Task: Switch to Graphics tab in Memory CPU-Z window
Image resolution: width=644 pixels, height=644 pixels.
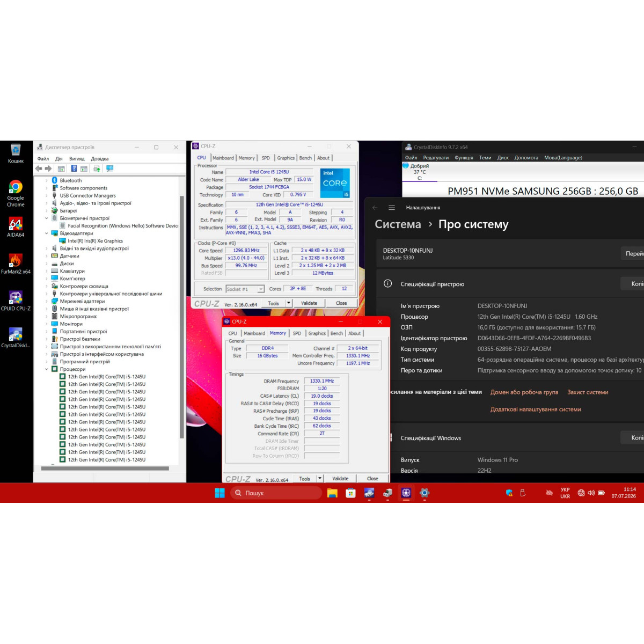Action: click(317, 333)
